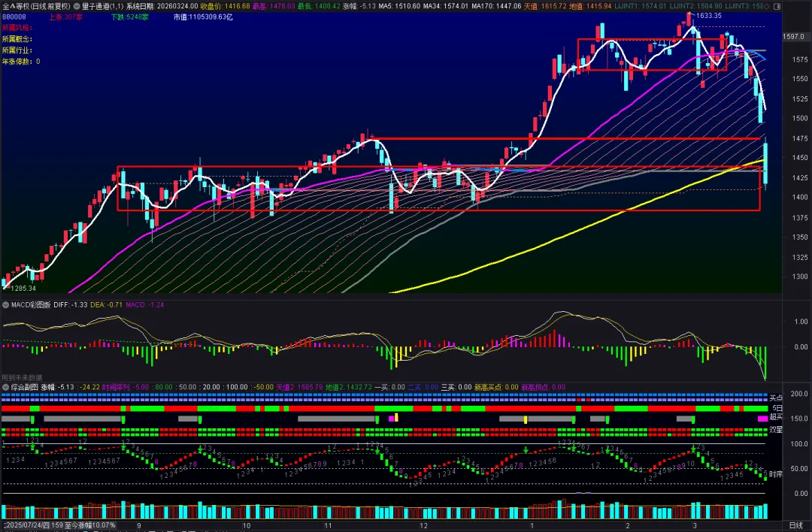Click the 地值: 1415.94 readout
812x532 pixels.
[x=590, y=6]
